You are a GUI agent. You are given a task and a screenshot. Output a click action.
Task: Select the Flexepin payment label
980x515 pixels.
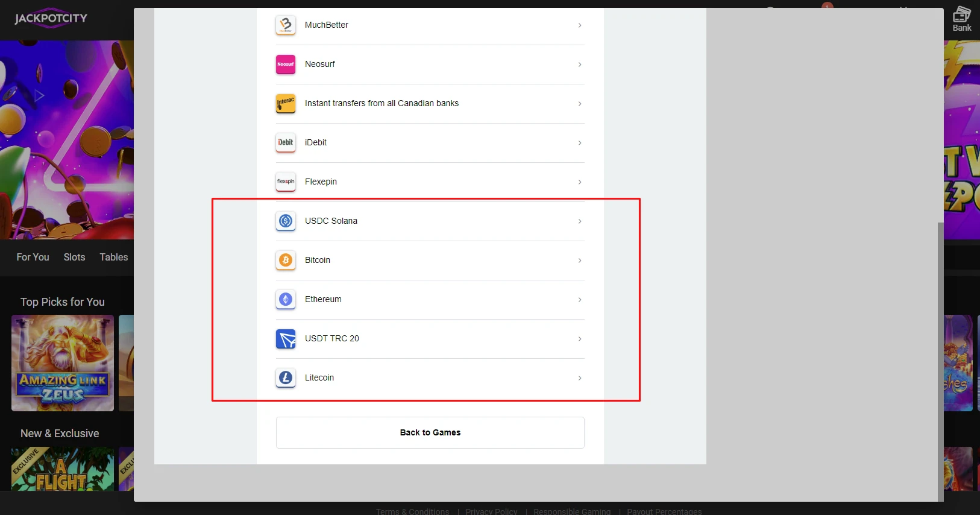pyautogui.click(x=321, y=182)
